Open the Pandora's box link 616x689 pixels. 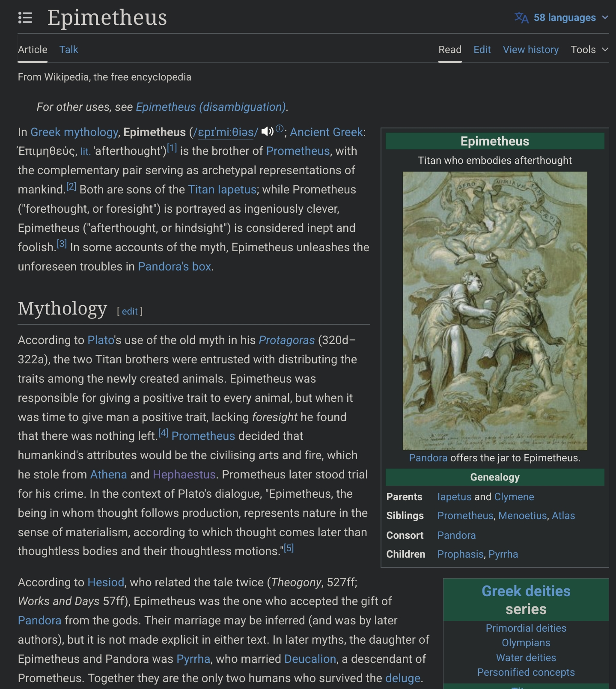pyautogui.click(x=175, y=267)
